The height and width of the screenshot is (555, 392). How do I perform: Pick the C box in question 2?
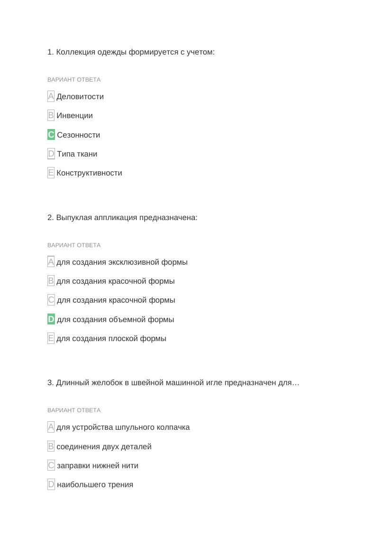[x=51, y=300]
